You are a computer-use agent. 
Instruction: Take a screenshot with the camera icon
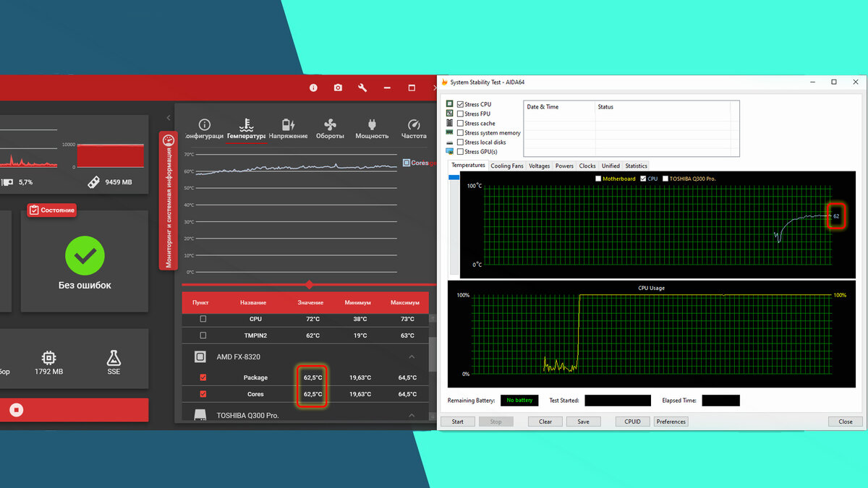338,87
